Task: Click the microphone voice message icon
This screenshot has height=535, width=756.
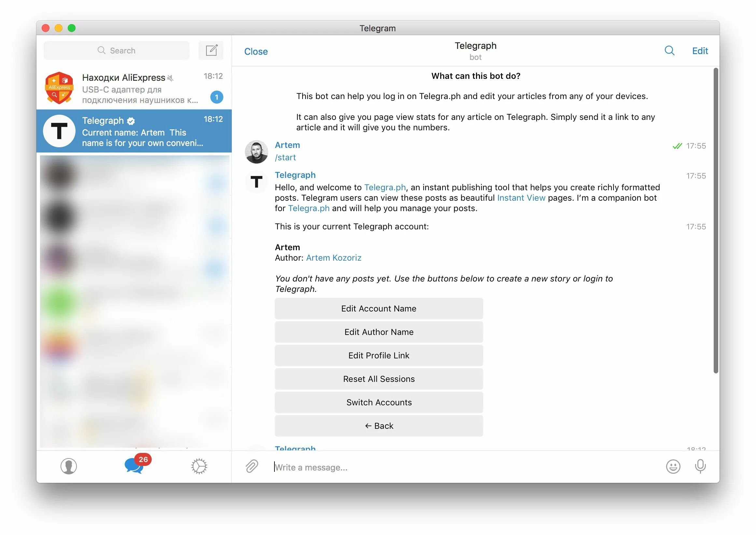Action: coord(700,467)
